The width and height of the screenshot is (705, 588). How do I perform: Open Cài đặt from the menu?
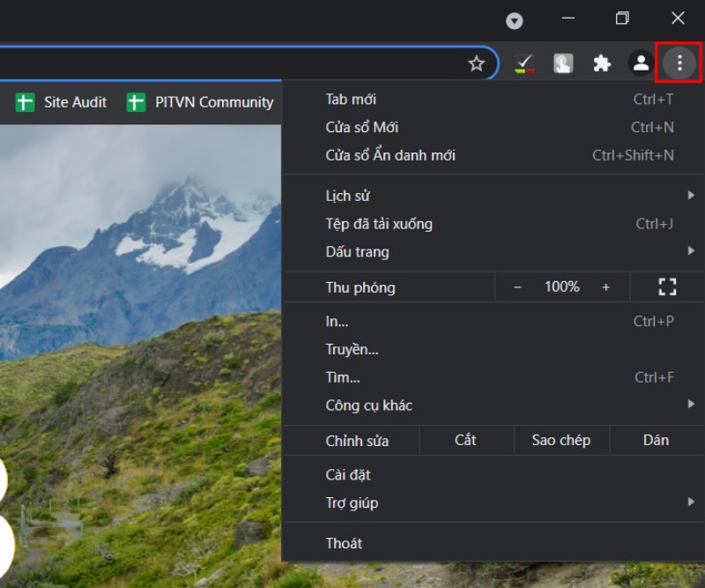tap(348, 475)
